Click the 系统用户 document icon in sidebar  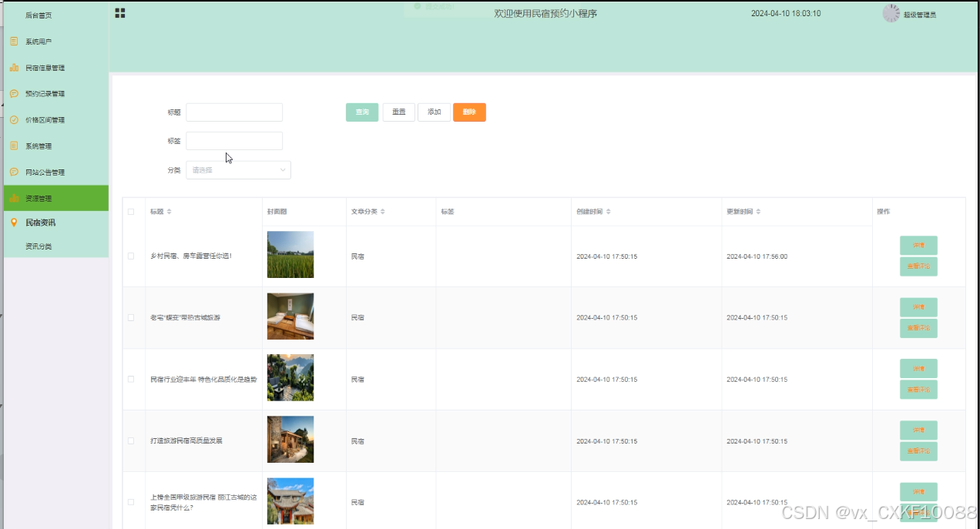(14, 42)
